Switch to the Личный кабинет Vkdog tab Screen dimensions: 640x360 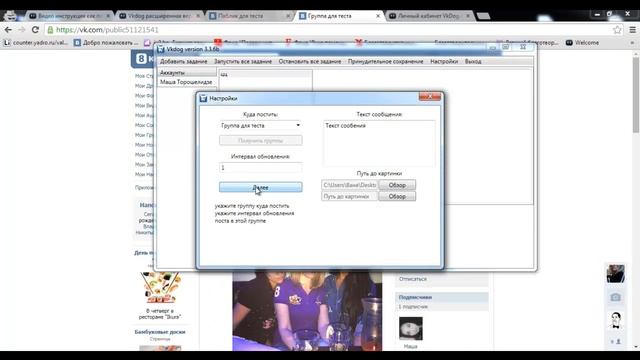tap(429, 16)
